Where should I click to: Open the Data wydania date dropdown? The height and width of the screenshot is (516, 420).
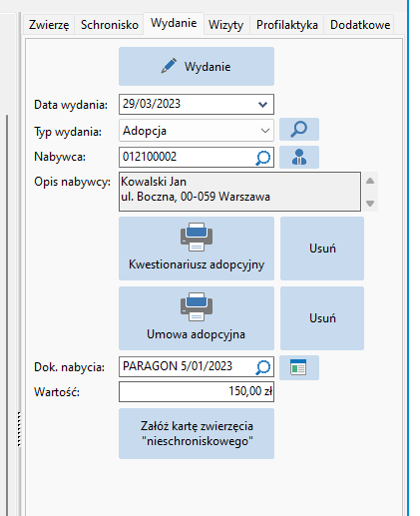pyautogui.click(x=262, y=105)
